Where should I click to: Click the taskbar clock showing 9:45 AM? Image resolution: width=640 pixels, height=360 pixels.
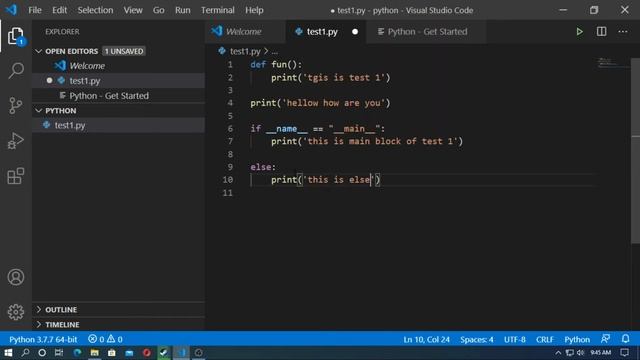coord(600,352)
